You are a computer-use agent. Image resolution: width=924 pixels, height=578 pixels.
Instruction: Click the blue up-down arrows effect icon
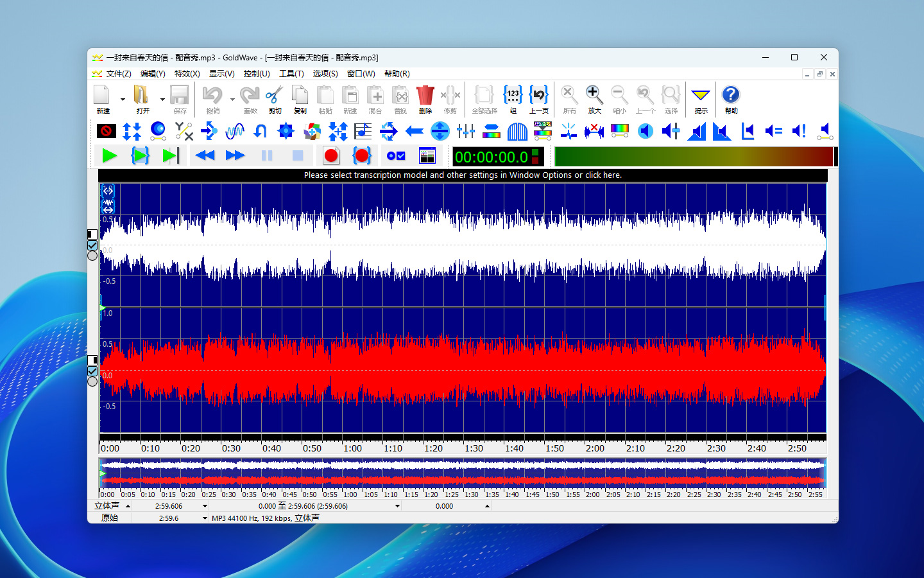coord(132,132)
